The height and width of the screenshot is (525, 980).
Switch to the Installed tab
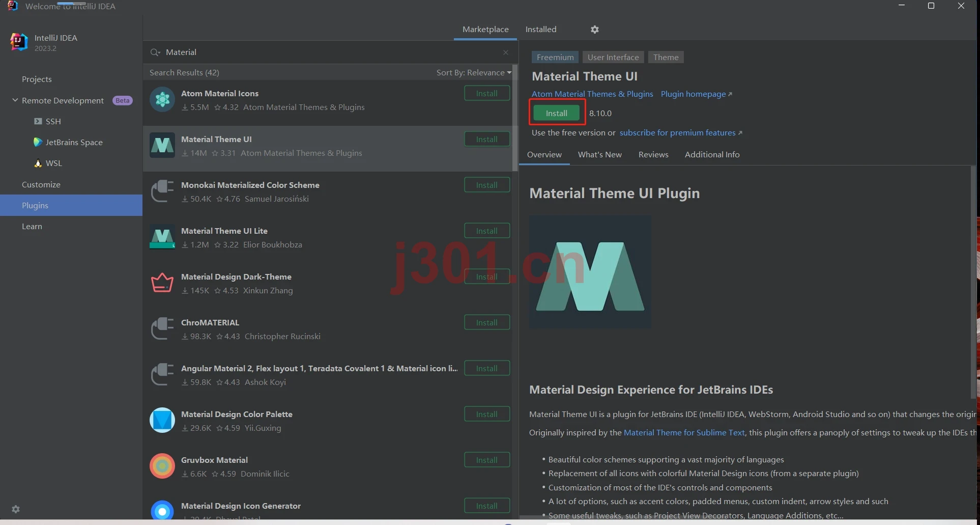[541, 30]
